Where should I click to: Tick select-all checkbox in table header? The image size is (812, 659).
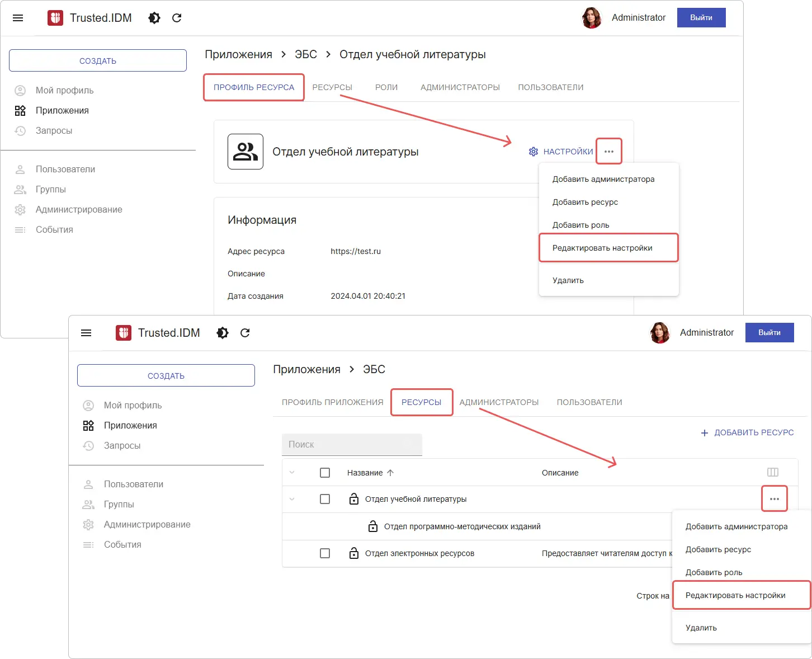tap(325, 473)
